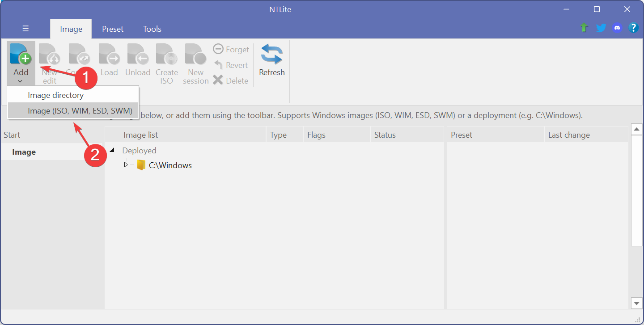Click the Load image toolbar icon

109,60
